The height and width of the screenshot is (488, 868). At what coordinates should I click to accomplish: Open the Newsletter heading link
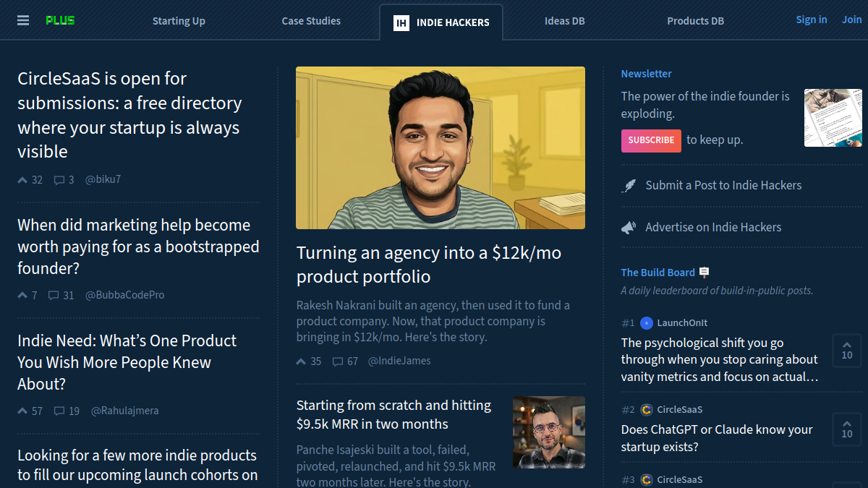pyautogui.click(x=647, y=74)
